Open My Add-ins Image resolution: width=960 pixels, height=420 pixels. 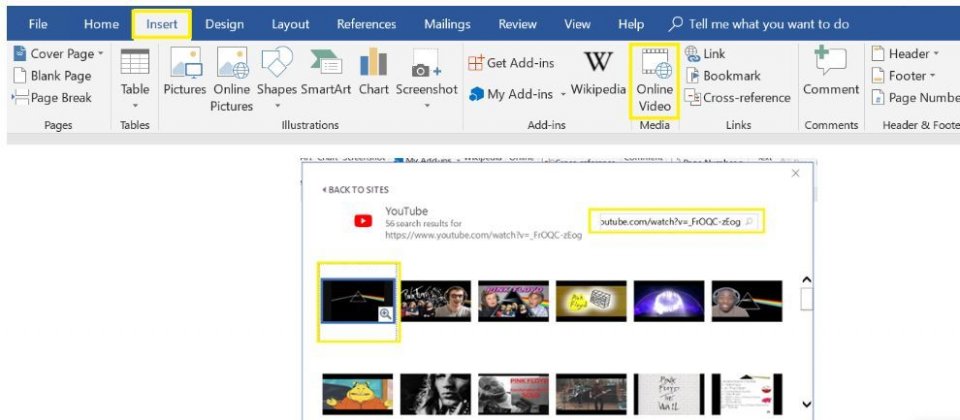point(513,94)
